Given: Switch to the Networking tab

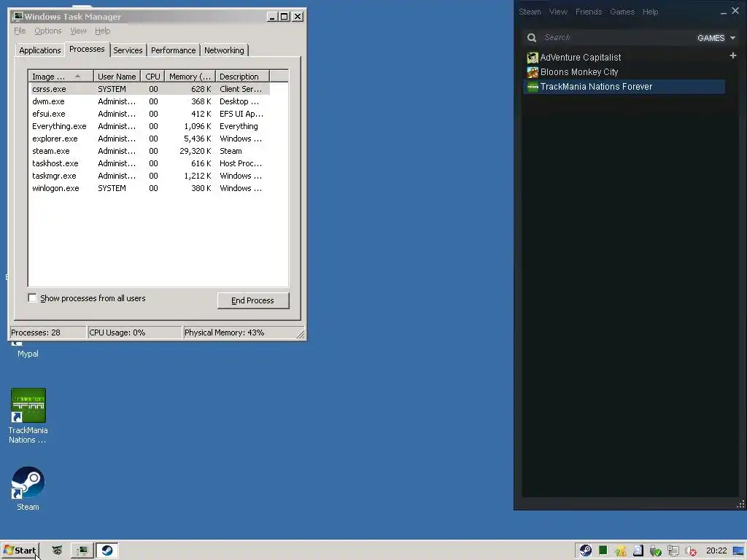Looking at the screenshot, I should pos(224,50).
